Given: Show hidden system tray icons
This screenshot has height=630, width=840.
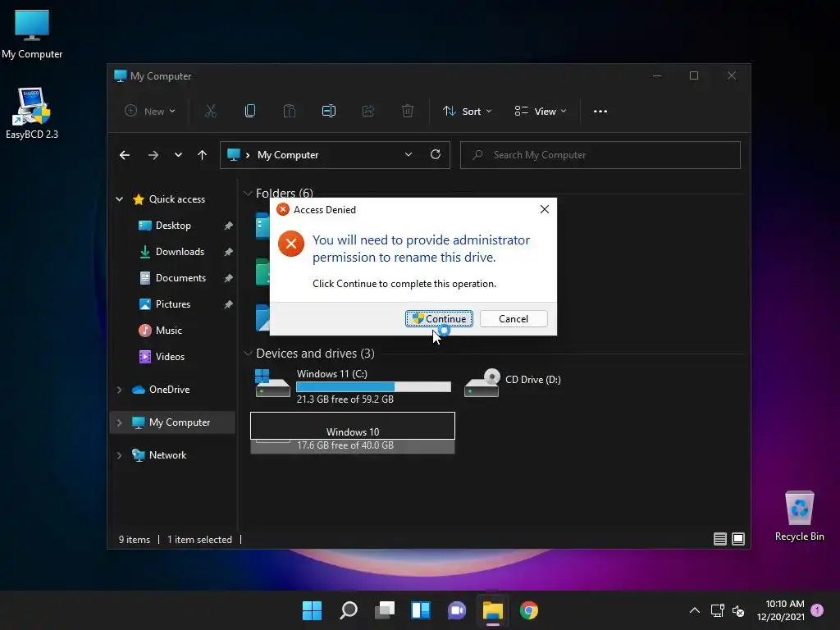Looking at the screenshot, I should pyautogui.click(x=694, y=610).
